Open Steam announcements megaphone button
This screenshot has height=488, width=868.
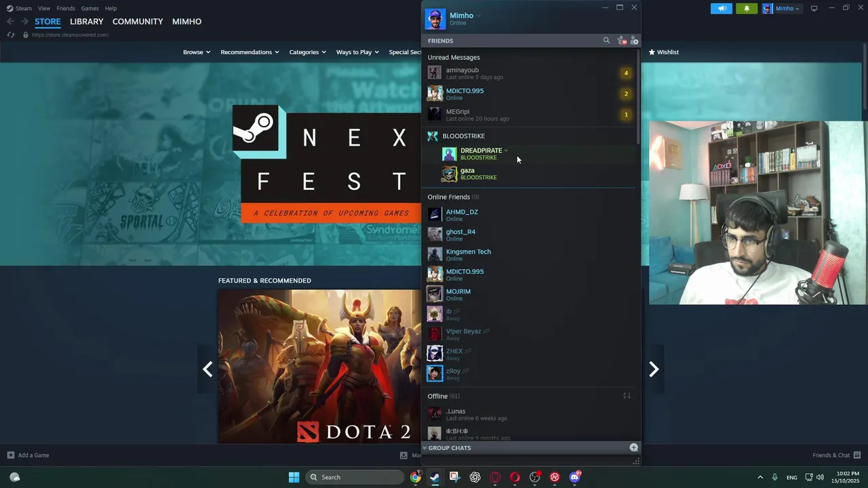pos(722,8)
